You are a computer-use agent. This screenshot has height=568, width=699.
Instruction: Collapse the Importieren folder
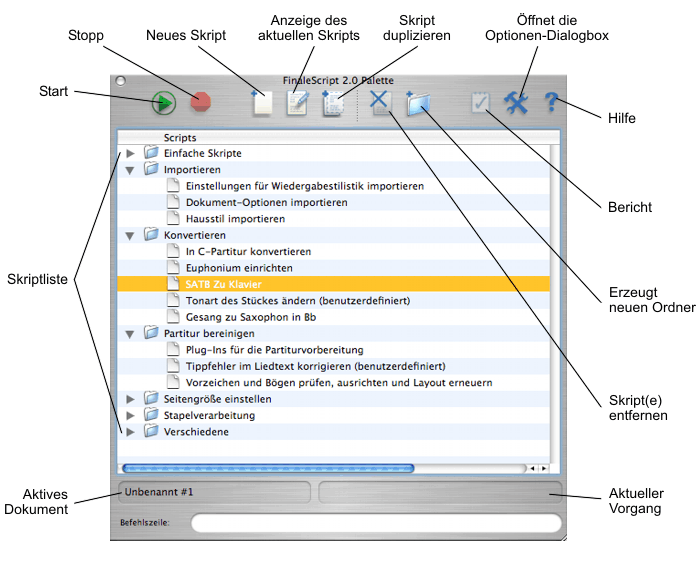click(x=130, y=170)
